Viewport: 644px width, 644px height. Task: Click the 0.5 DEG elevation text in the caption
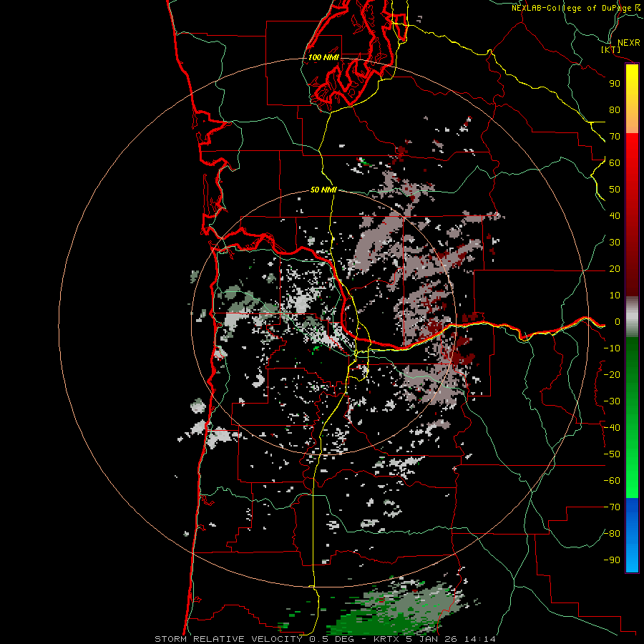(x=333, y=639)
